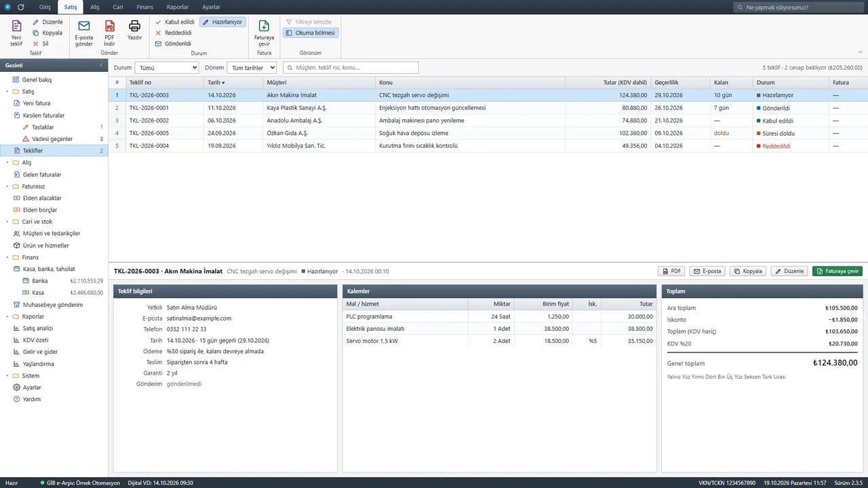Open the Raporlar ribbon tab
This screenshot has width=868, height=488.
[178, 7]
